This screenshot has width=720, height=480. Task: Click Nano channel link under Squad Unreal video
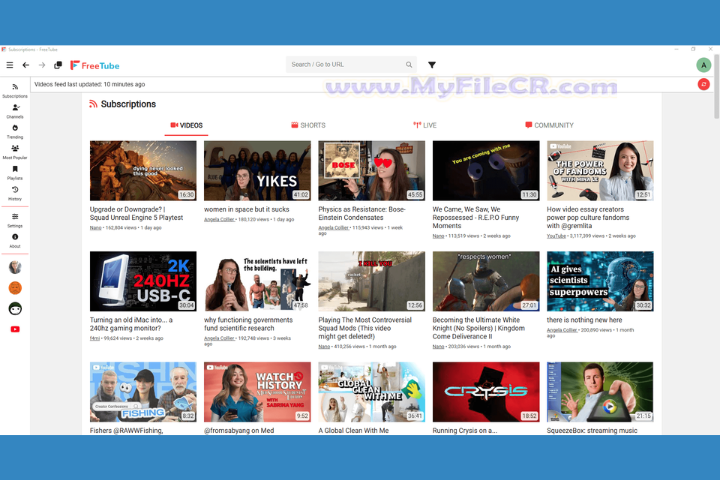point(96,228)
